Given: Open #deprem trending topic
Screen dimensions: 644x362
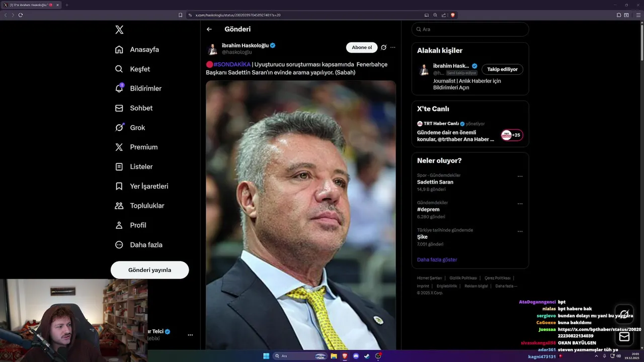Looking at the screenshot, I should (428, 209).
